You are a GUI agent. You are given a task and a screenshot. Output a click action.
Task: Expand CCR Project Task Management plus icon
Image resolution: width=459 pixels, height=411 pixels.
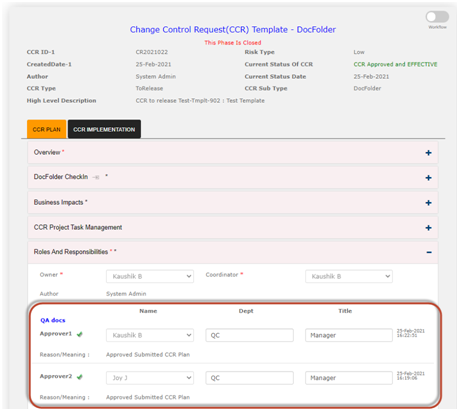(428, 228)
